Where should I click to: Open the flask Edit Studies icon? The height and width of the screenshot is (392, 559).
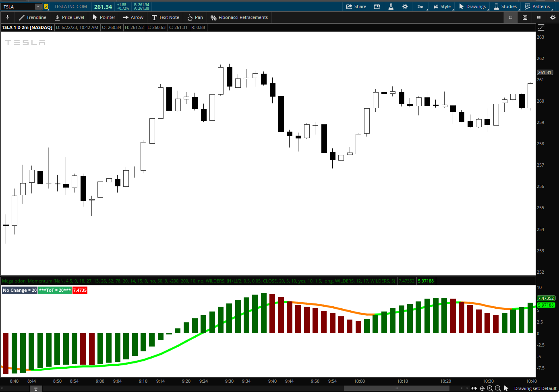coord(391,6)
